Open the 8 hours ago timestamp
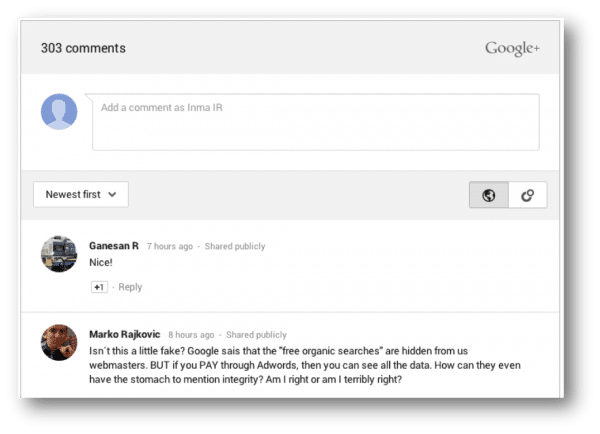This screenshot has height=434, width=600. 191,335
